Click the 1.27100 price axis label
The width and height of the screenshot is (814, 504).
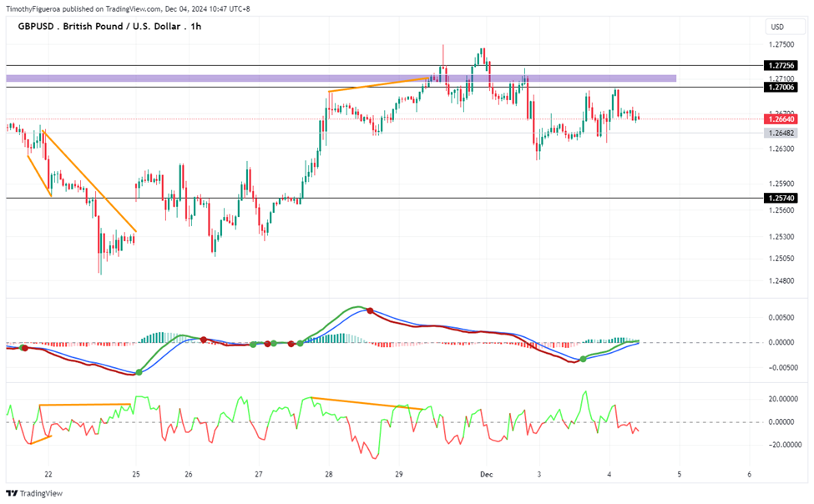click(x=781, y=79)
